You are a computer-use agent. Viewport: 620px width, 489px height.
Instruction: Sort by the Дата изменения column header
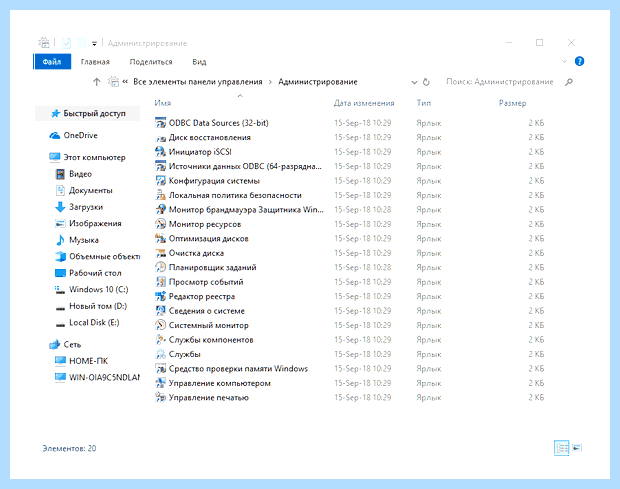click(364, 103)
